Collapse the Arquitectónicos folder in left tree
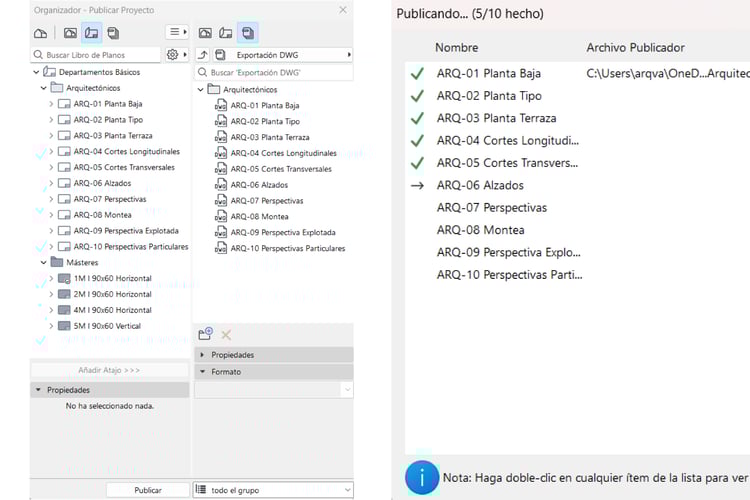 [44, 88]
